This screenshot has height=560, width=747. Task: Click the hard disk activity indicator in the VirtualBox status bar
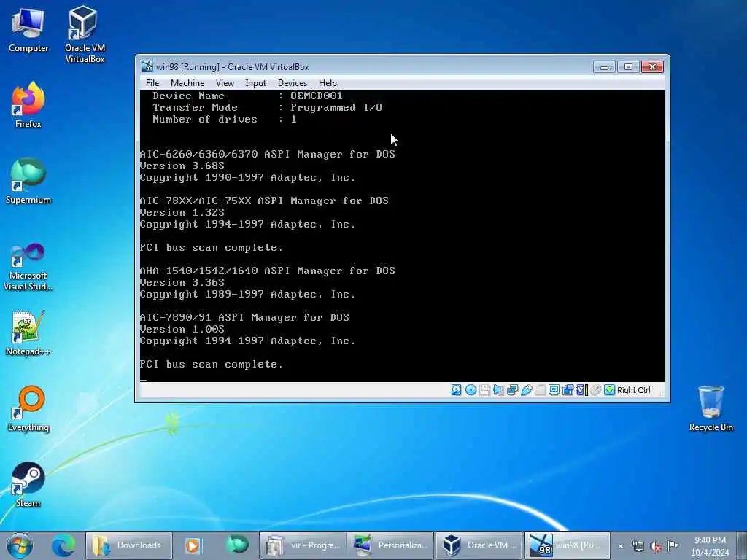457,390
